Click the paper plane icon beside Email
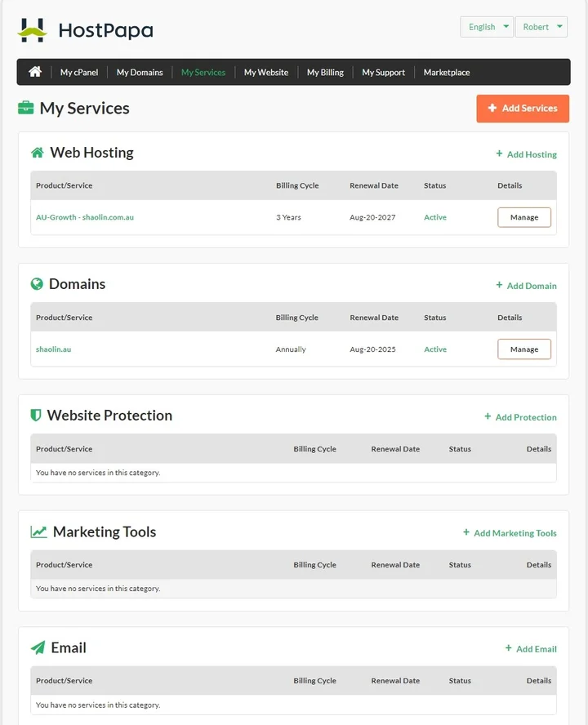 point(38,647)
